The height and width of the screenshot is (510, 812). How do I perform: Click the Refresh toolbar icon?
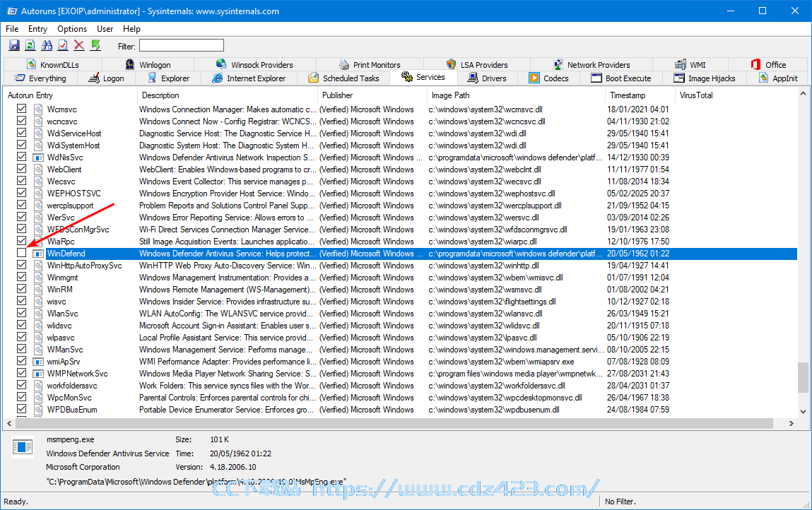pos(30,46)
